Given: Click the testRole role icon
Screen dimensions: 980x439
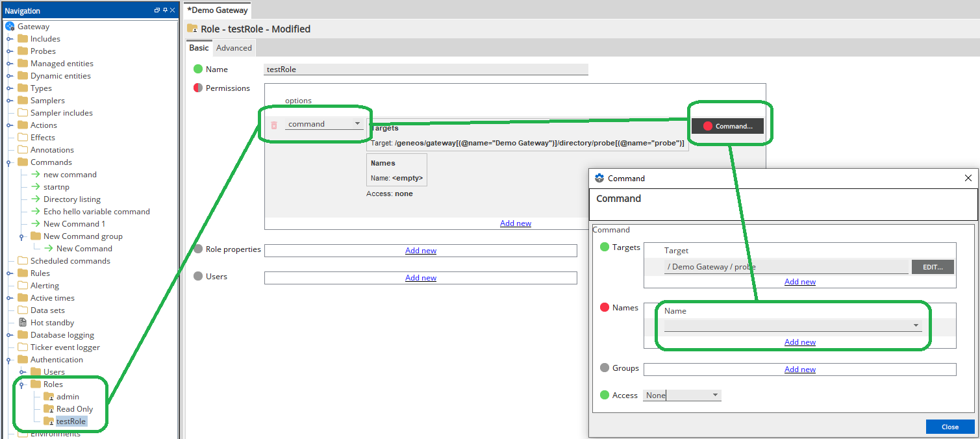Looking at the screenshot, I should (x=49, y=421).
